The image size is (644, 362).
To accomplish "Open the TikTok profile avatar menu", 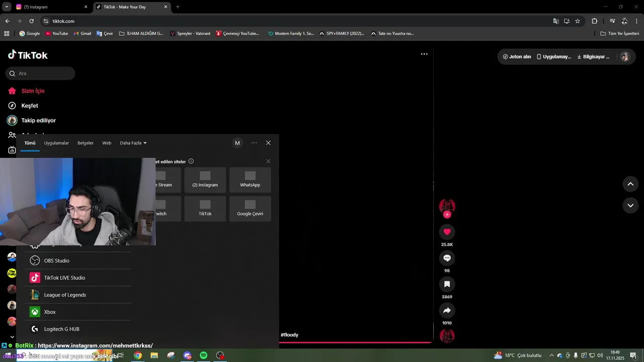I will coord(625,57).
